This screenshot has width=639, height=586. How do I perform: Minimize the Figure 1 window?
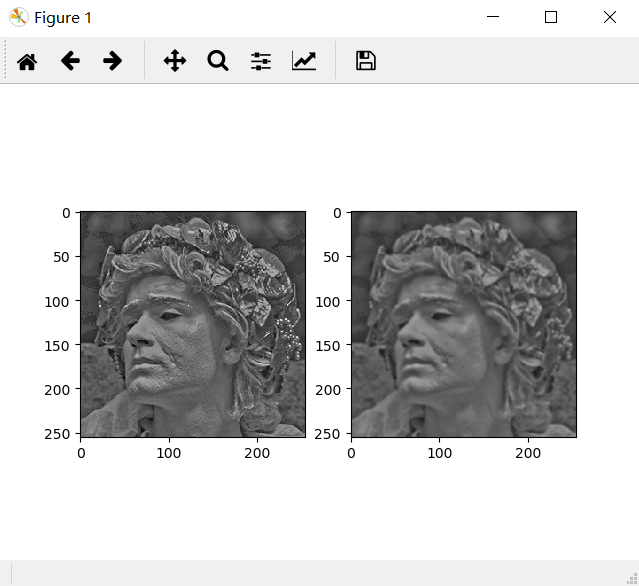tap(493, 17)
